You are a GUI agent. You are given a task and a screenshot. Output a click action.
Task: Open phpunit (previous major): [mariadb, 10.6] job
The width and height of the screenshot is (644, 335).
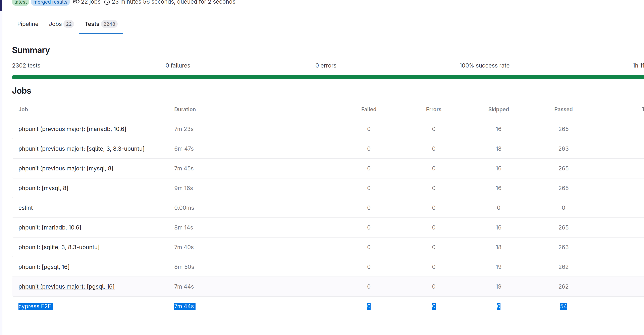72,129
